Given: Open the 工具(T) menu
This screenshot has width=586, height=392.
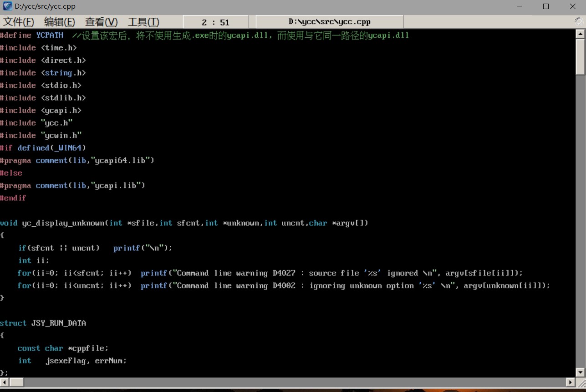Looking at the screenshot, I should tap(143, 22).
